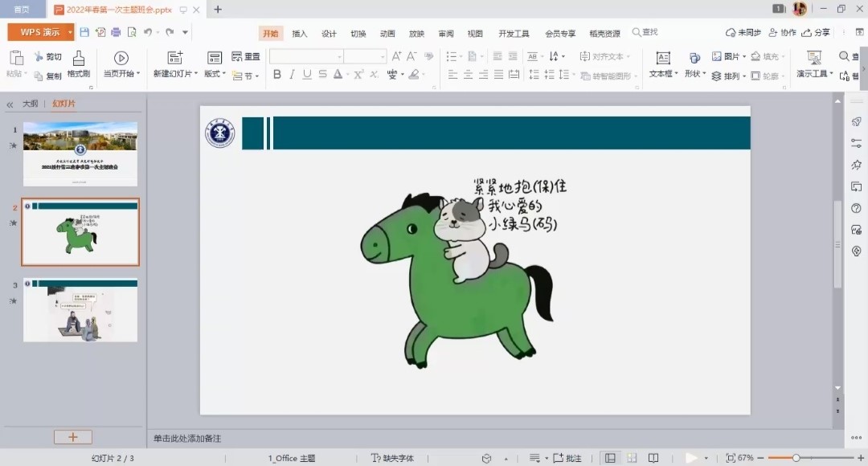868x466 pixels.
Task: Toggle italic formatting
Action: pyautogui.click(x=292, y=74)
